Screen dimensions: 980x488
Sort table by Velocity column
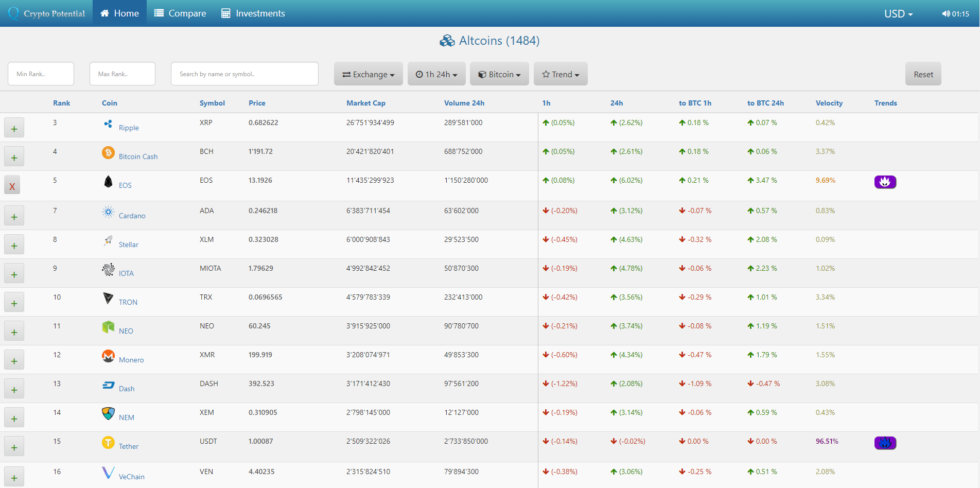pos(829,103)
